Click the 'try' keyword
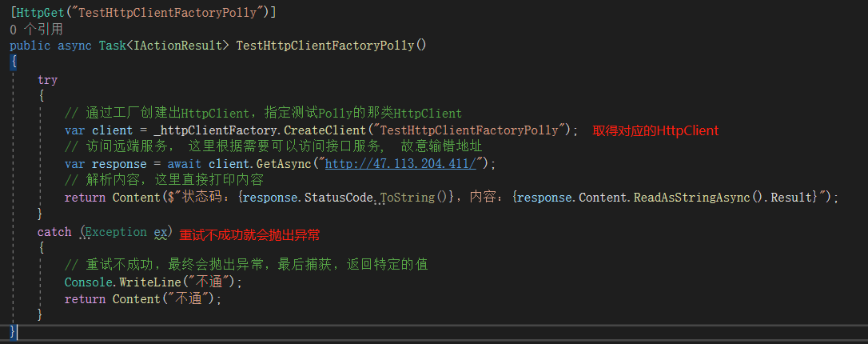The image size is (868, 344). click(x=48, y=80)
